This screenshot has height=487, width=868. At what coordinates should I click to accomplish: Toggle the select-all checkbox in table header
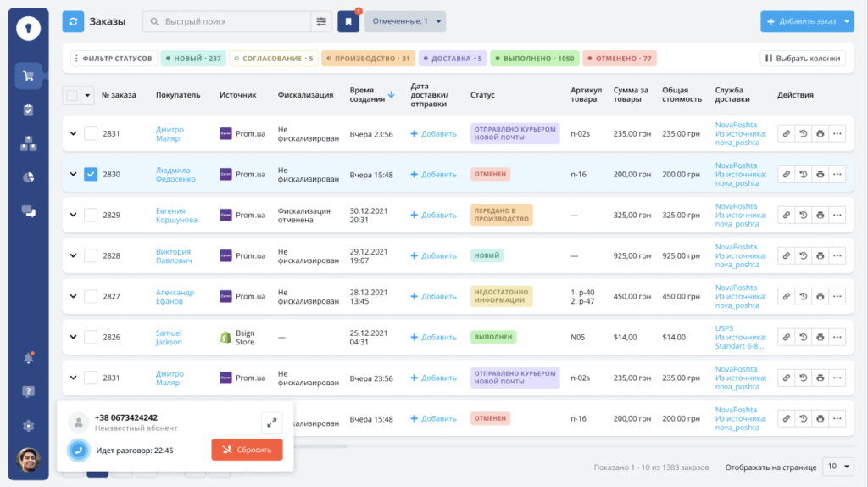tap(72, 95)
